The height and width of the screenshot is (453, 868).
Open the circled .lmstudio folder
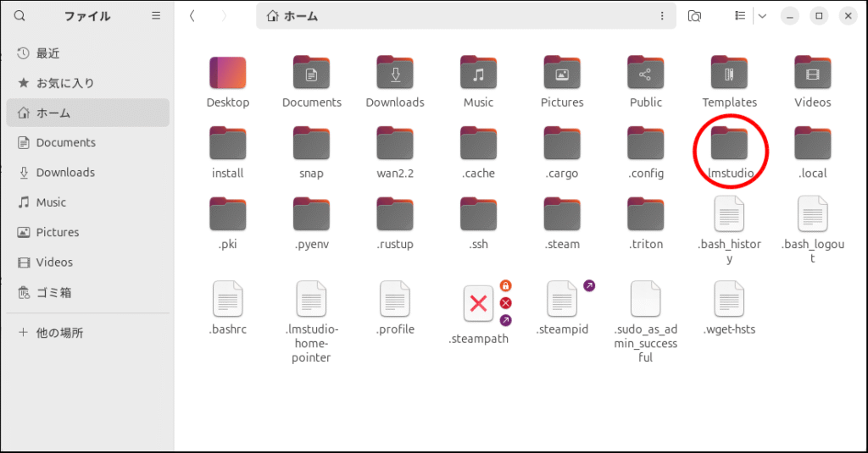[x=729, y=146]
